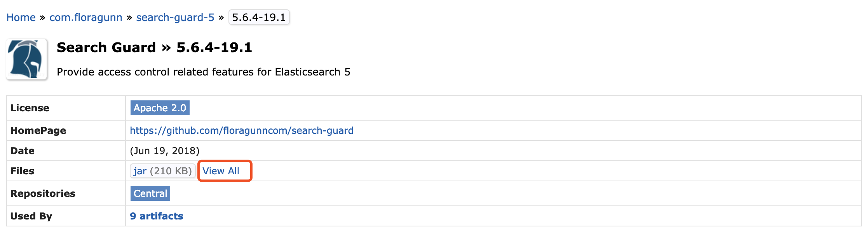Click the HomePage row label
868x235 pixels.
coord(38,130)
